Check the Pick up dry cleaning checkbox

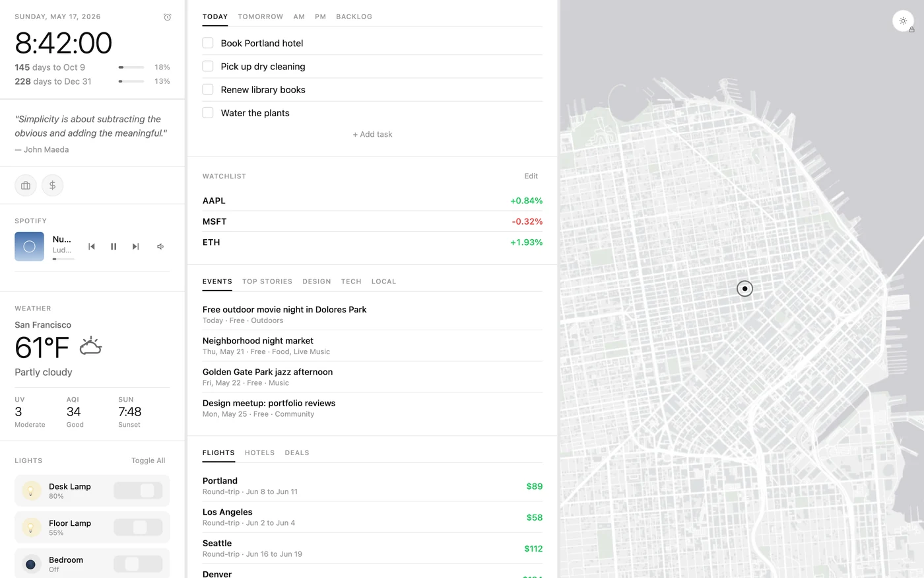click(x=208, y=66)
